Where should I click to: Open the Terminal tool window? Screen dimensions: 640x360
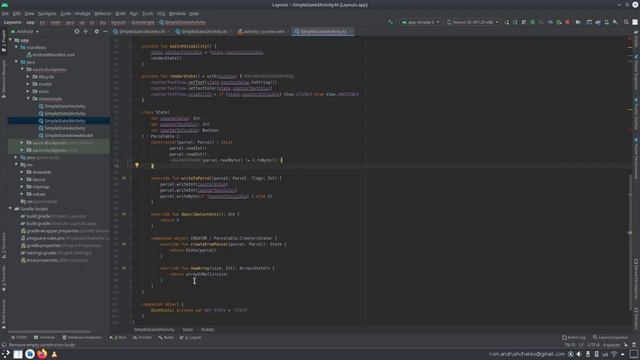44,338
